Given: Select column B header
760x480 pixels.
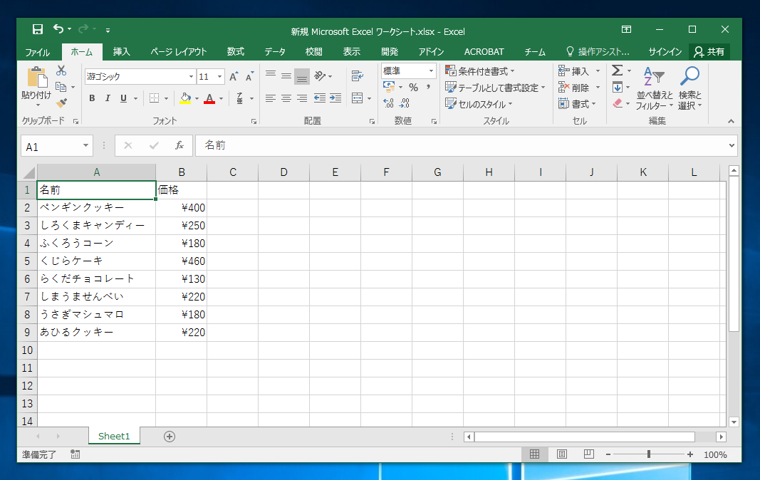Looking at the screenshot, I should (x=181, y=172).
